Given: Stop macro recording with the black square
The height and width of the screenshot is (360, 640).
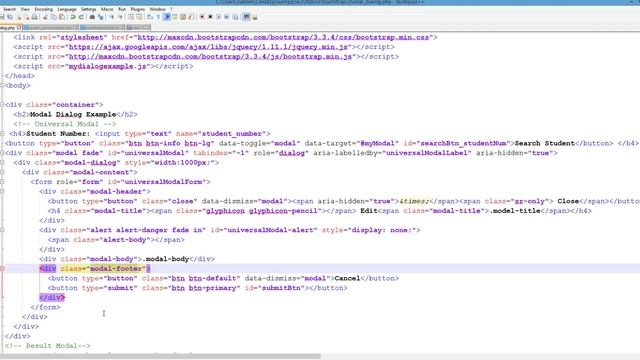Looking at the screenshot, I should [x=210, y=17].
